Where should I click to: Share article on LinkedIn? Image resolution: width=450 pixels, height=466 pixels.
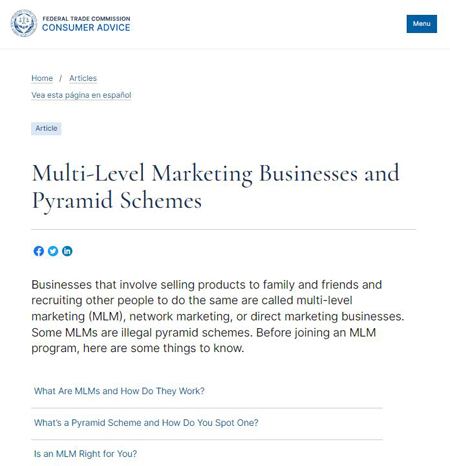tap(67, 251)
